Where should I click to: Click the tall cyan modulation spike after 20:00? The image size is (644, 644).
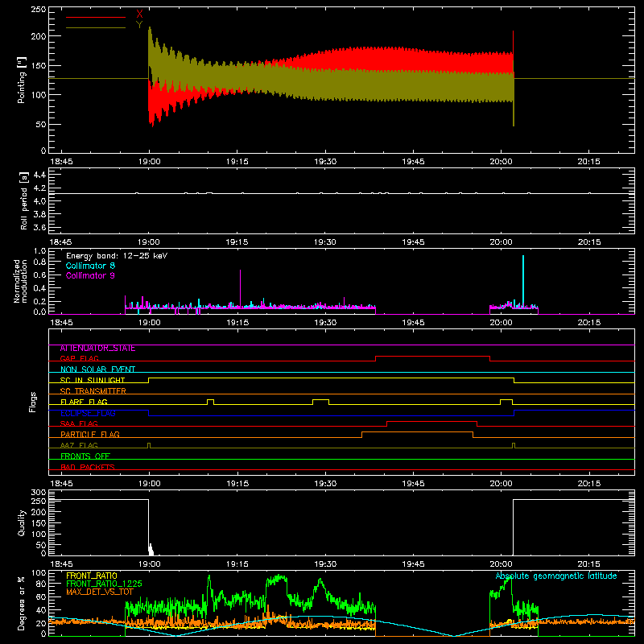pyautogui.click(x=522, y=280)
